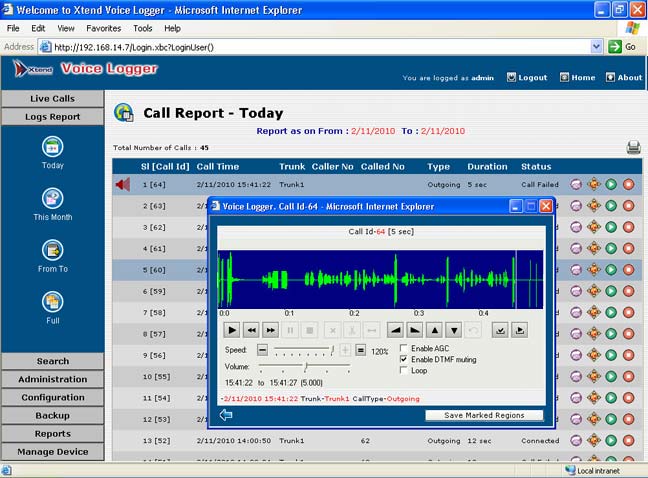Click the refresh icon beside Call Report title
Screen dimensions: 648x478
pyautogui.click(x=124, y=113)
